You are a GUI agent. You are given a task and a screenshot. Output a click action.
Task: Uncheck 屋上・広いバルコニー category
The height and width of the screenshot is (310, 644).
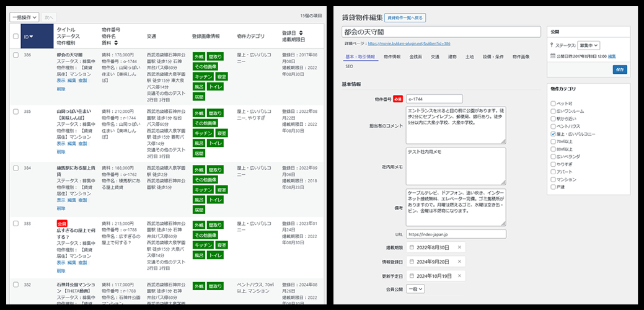(553, 133)
